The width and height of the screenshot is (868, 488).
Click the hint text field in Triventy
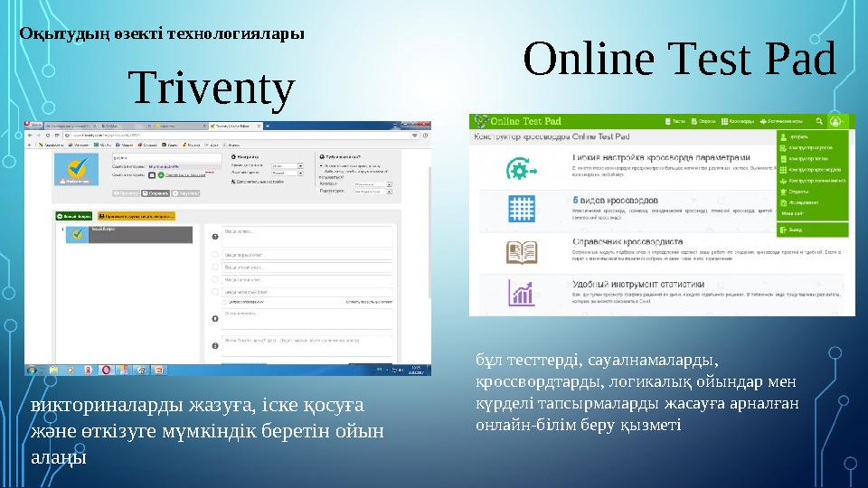pos(307,319)
